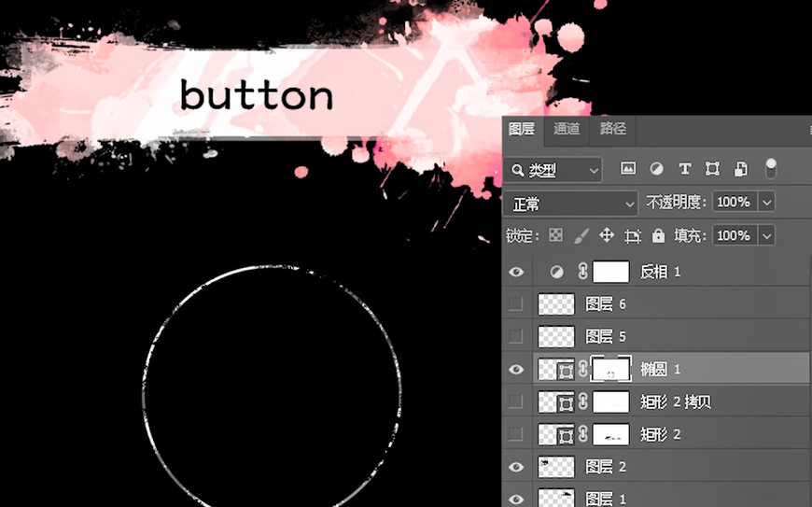The image size is (812, 507).
Task: Lock transparent pixels checkerboard icon
Action: pos(555,235)
